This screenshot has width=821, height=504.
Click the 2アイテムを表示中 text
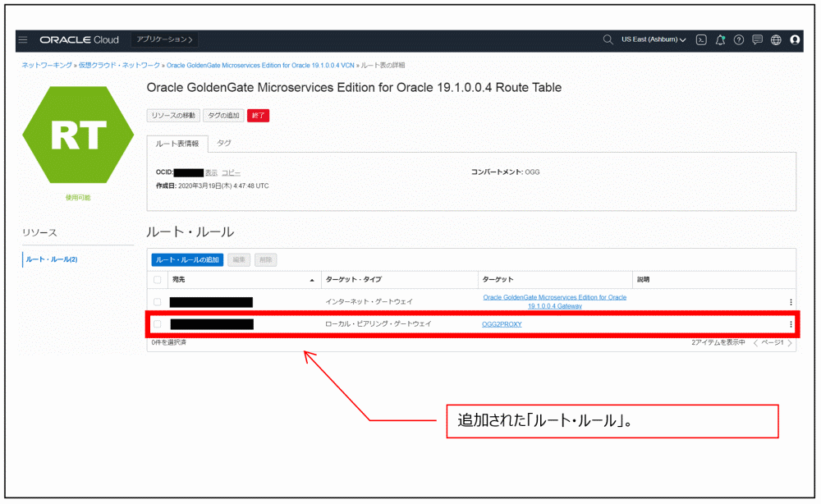[x=718, y=342]
